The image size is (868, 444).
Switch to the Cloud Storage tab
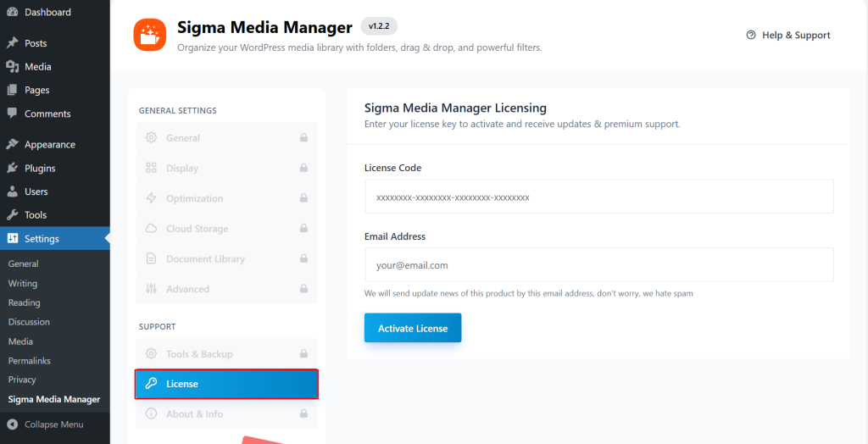[226, 229]
